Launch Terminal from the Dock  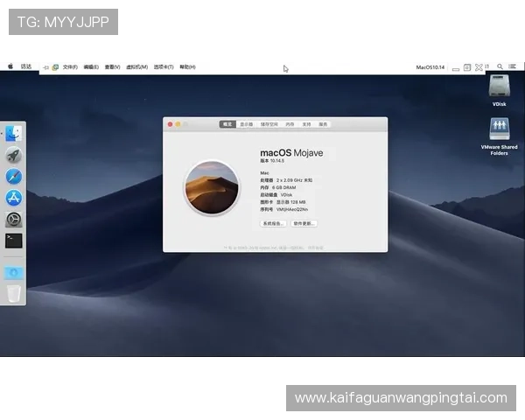point(14,241)
